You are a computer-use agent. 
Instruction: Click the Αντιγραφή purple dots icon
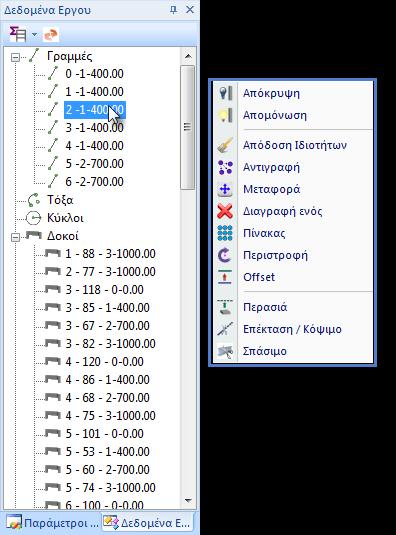(225, 167)
